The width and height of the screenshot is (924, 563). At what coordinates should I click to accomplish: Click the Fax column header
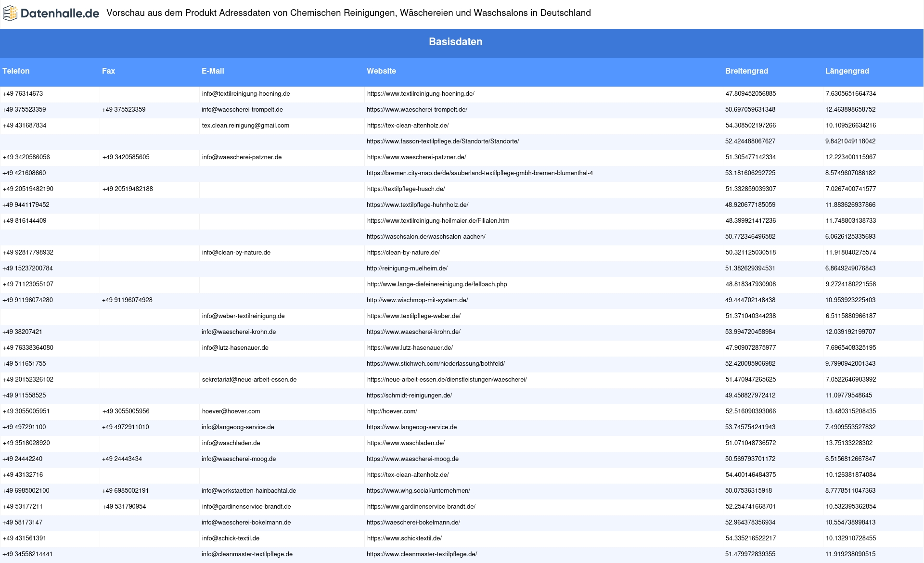tap(108, 71)
